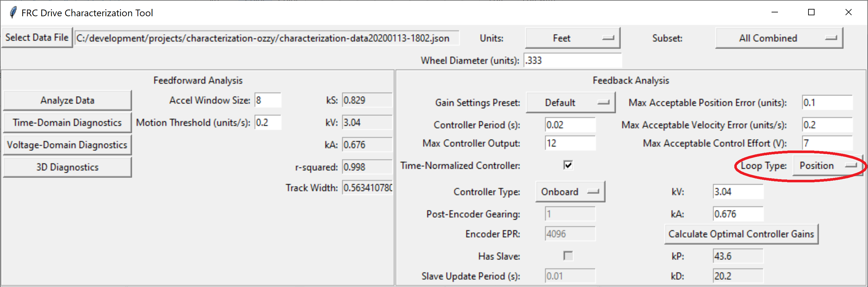This screenshot has height=287, width=868.
Task: Click the Controller Period field
Action: click(x=570, y=124)
